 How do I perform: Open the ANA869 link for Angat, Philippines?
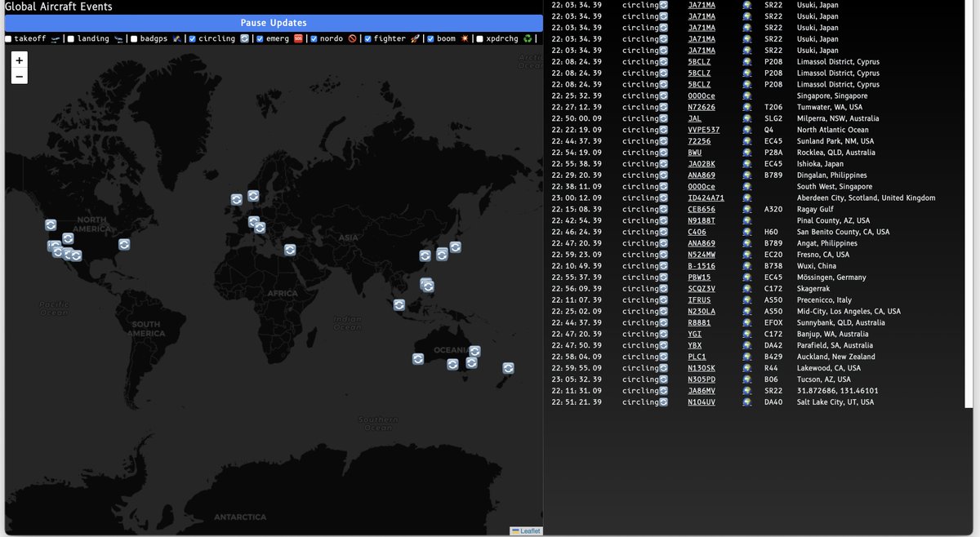pyautogui.click(x=702, y=243)
